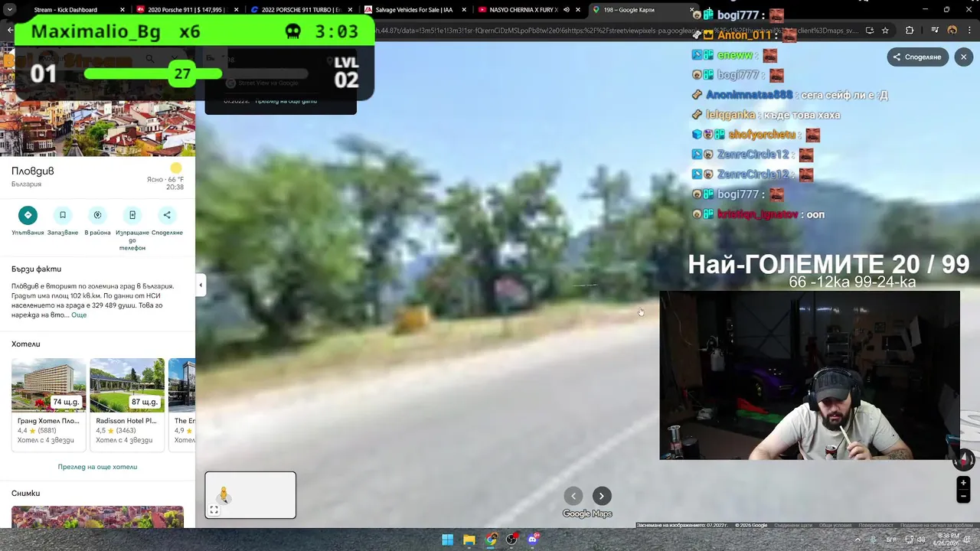Go to next Street View image arrow
The image size is (980, 551).
[x=602, y=496]
